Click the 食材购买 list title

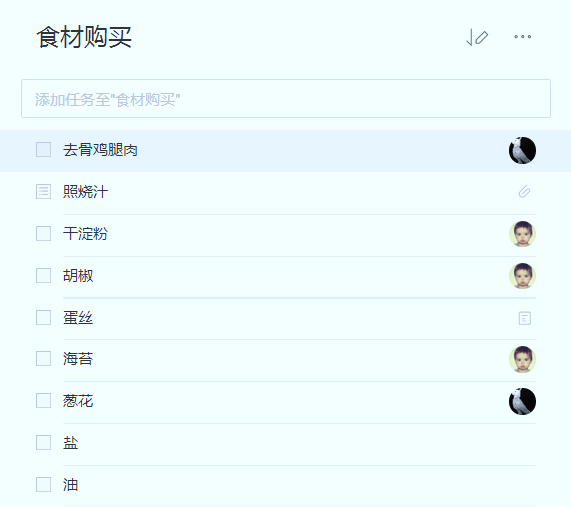pyautogui.click(x=84, y=37)
